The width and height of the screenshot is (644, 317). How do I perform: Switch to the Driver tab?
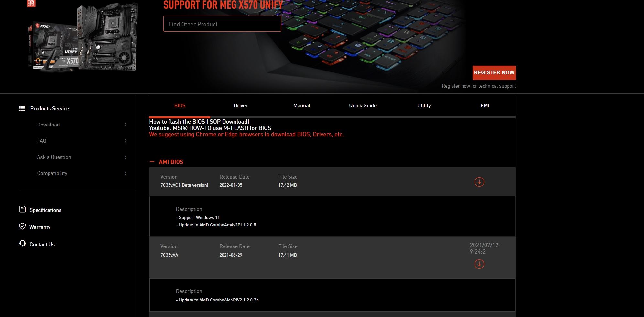[241, 105]
